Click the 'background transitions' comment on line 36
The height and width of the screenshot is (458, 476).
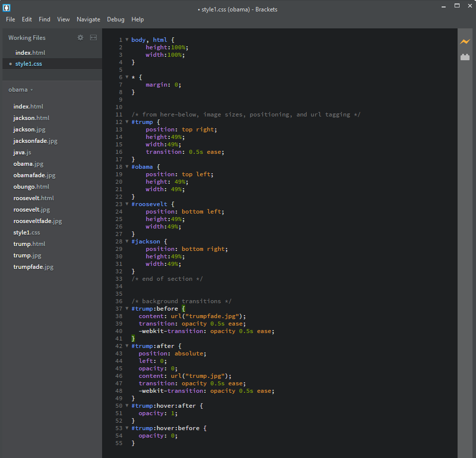182,301
